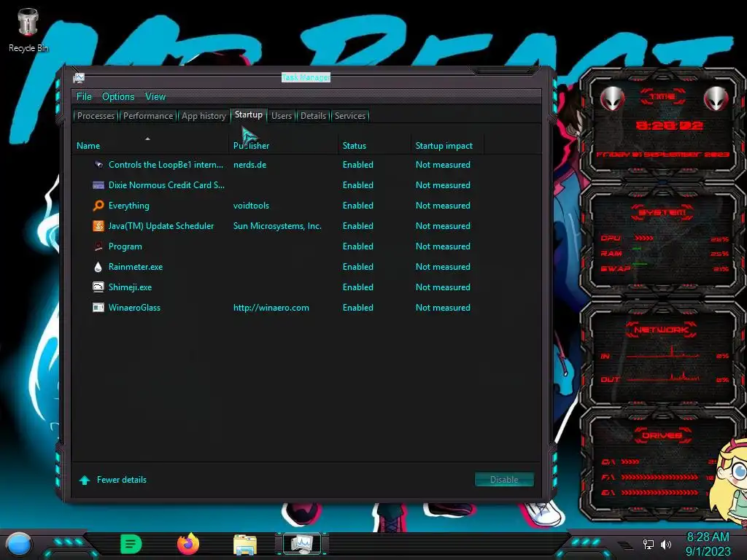Click the Rainmeter water drop icon

[x=98, y=267]
